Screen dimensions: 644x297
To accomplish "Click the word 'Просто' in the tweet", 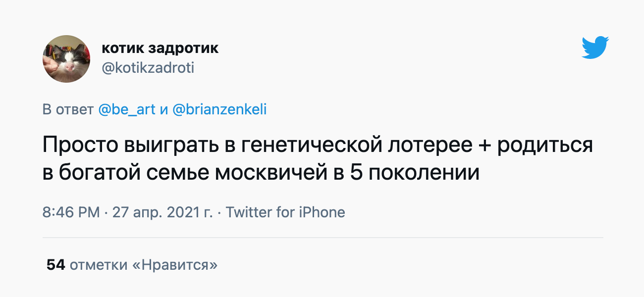I will click(79, 145).
